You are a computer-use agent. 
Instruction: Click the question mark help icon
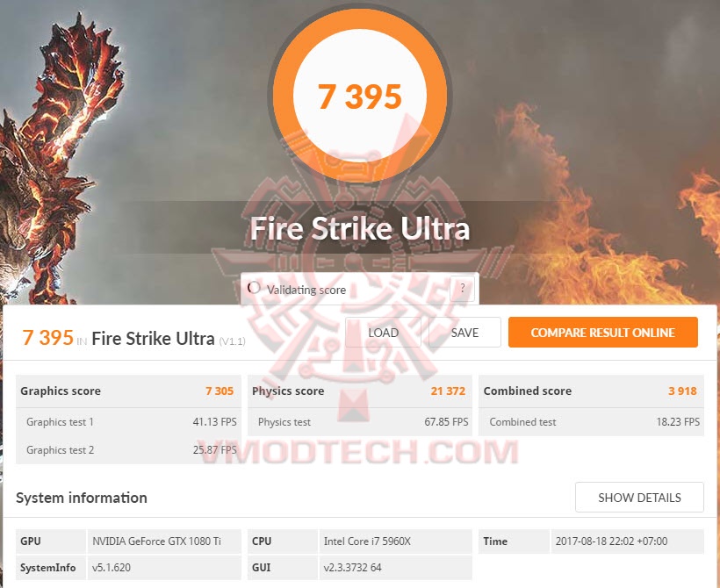[462, 288]
